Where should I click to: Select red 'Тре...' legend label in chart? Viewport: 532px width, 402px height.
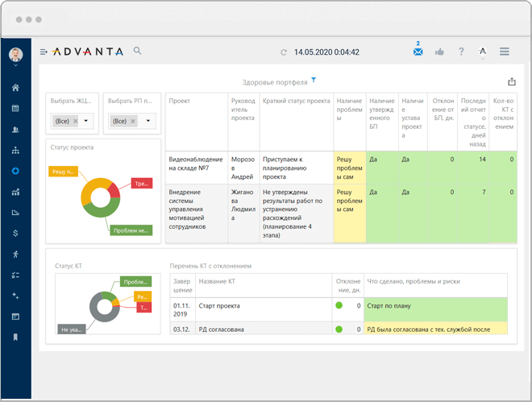(142, 184)
